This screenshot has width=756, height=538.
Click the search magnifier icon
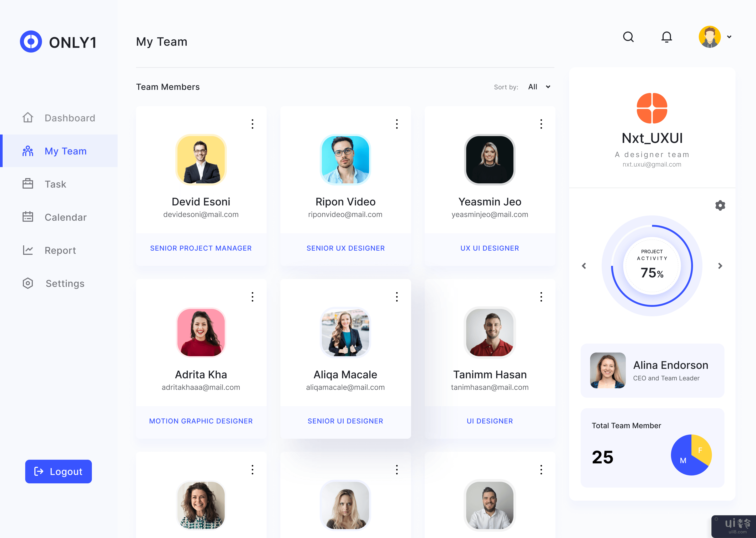(x=628, y=37)
